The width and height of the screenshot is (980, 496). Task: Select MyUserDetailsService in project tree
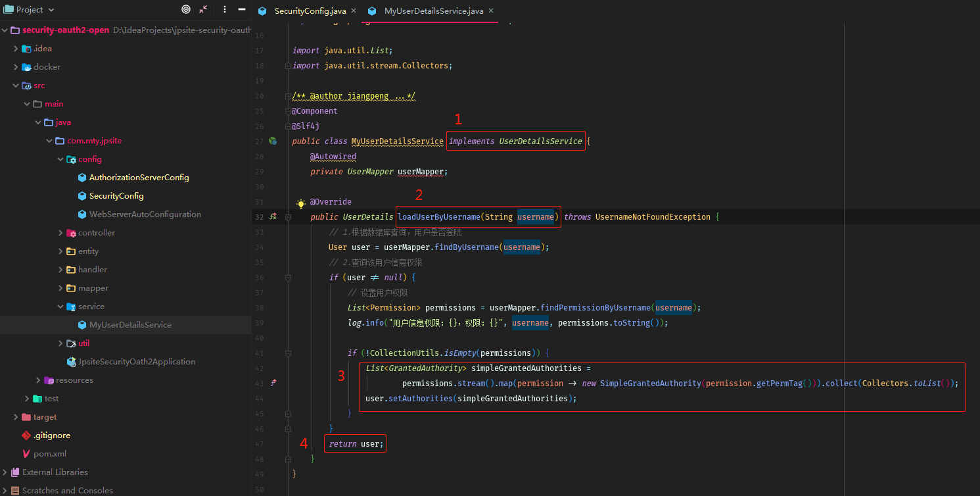[130, 325]
